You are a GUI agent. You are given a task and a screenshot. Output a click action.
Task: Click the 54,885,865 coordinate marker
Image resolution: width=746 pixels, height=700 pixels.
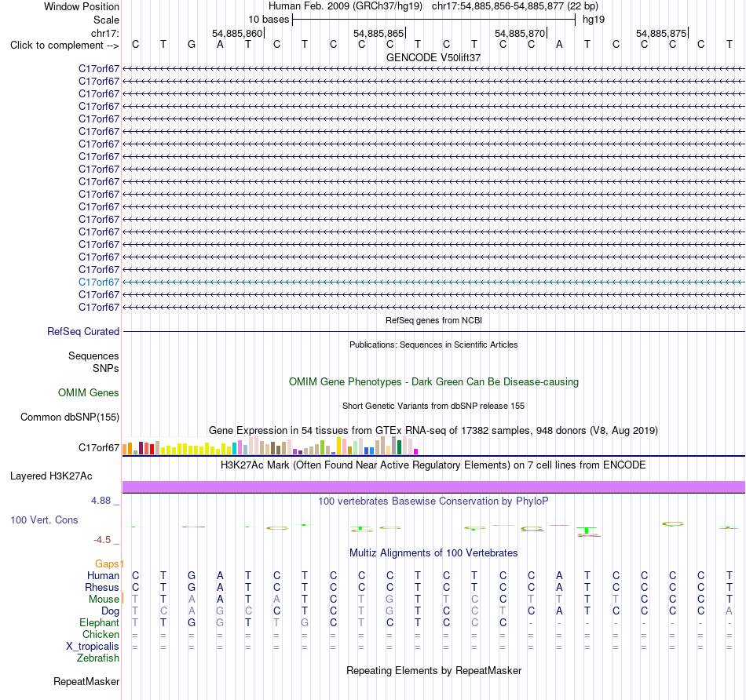(x=378, y=33)
